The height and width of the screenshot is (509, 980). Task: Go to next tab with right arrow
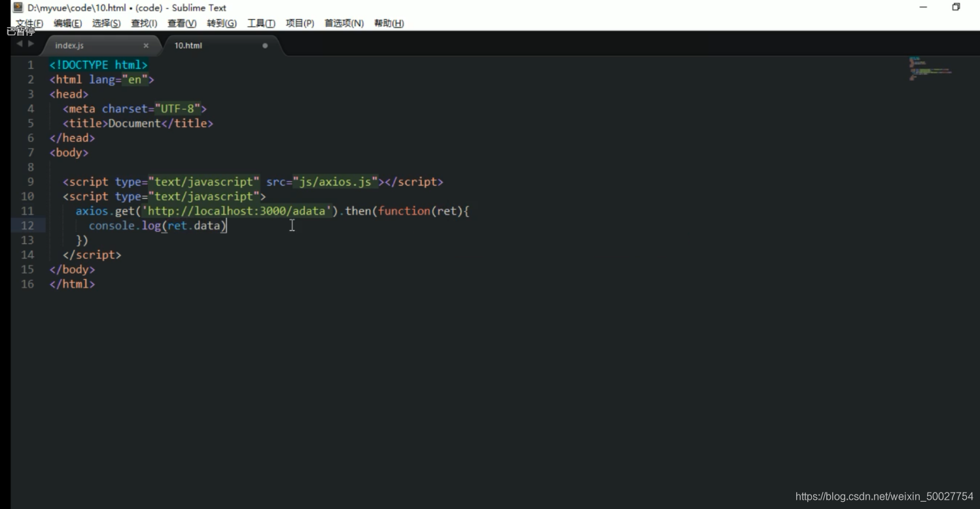[31, 44]
